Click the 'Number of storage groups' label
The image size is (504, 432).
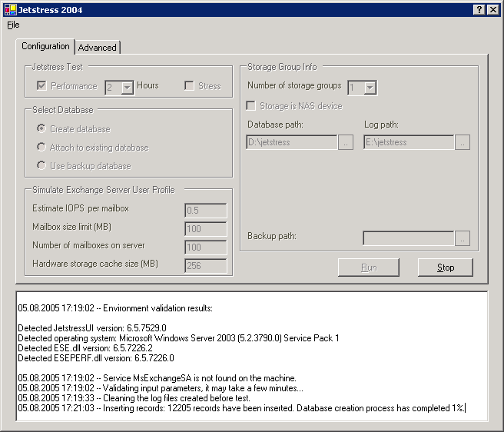click(294, 85)
